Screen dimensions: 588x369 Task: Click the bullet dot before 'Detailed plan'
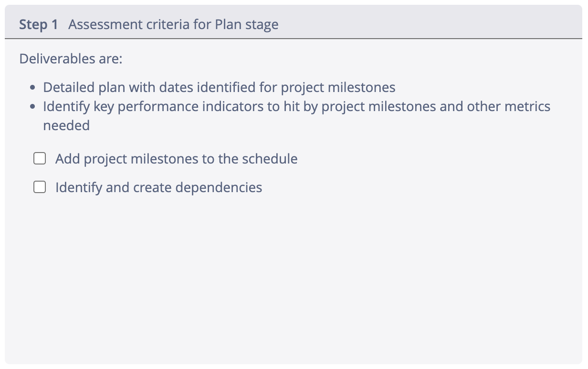pos(32,88)
